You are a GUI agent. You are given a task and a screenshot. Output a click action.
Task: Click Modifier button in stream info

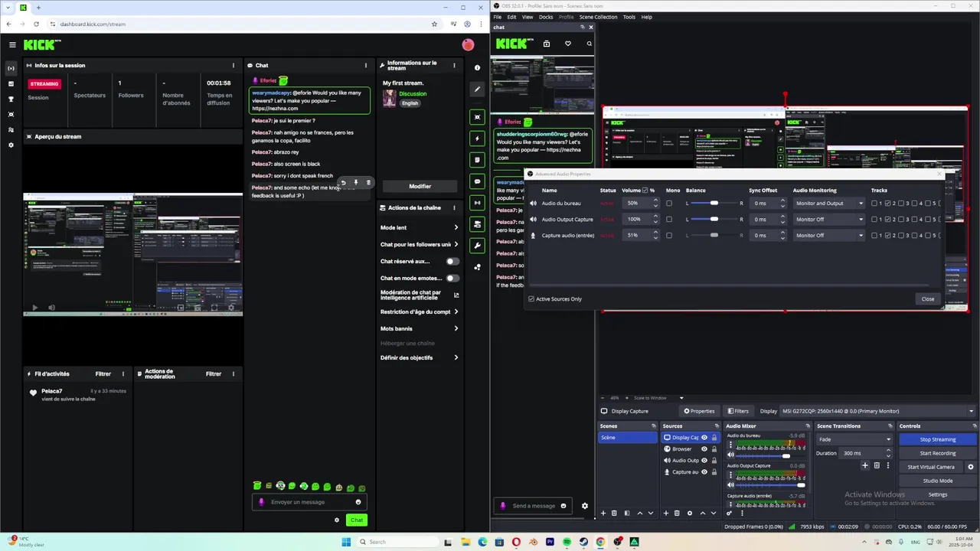[x=420, y=186]
